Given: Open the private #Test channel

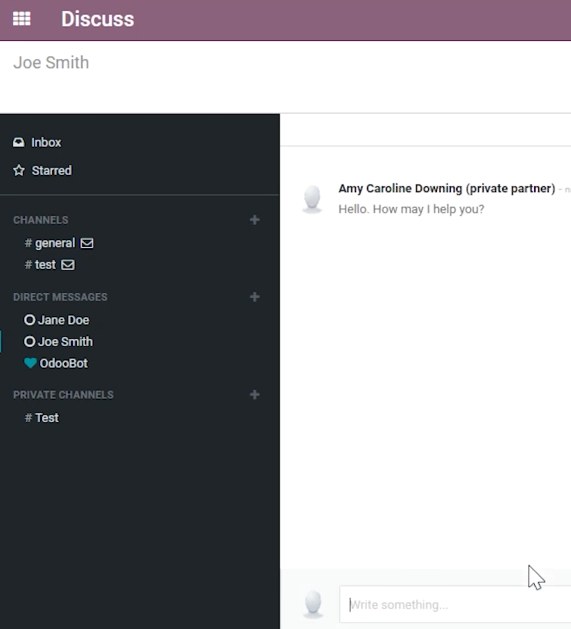Looking at the screenshot, I should pos(42,418).
